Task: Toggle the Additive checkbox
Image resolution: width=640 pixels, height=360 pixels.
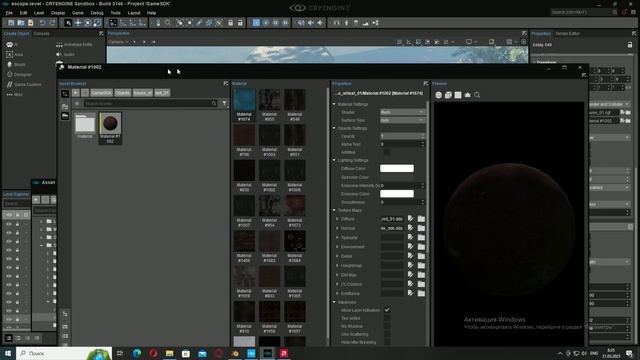Action: coord(386,152)
